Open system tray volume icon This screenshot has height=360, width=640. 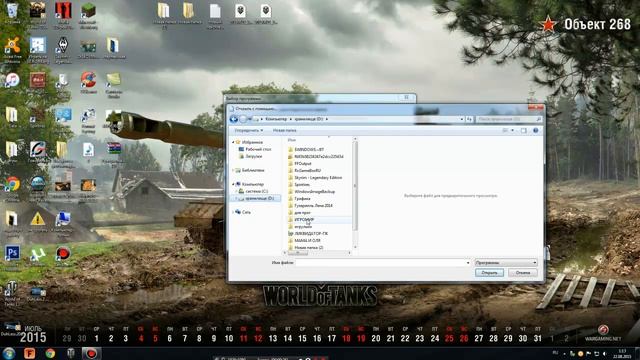[x=604, y=353]
